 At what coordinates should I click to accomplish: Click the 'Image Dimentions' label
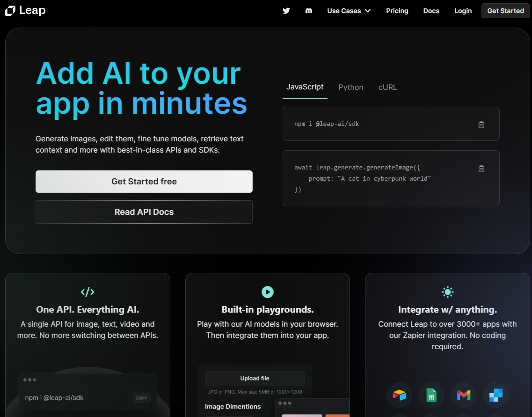coord(233,407)
